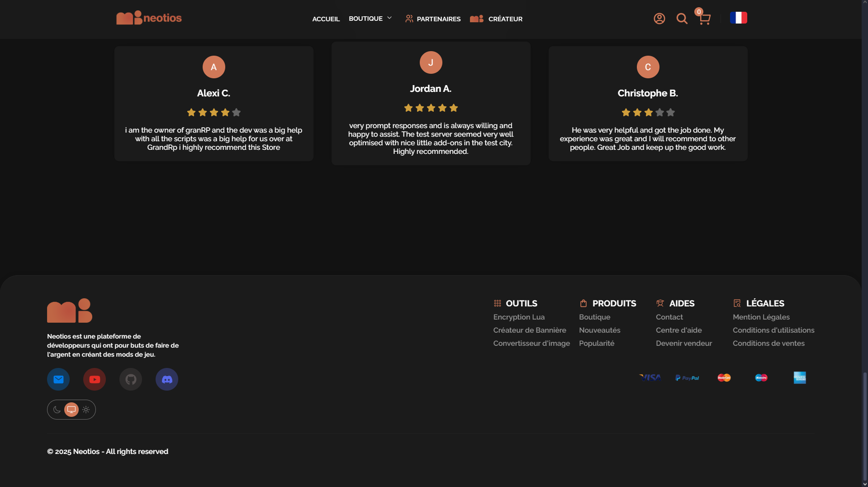Open the French flag language selector
Viewport: 868px width, 487px height.
coord(738,18)
